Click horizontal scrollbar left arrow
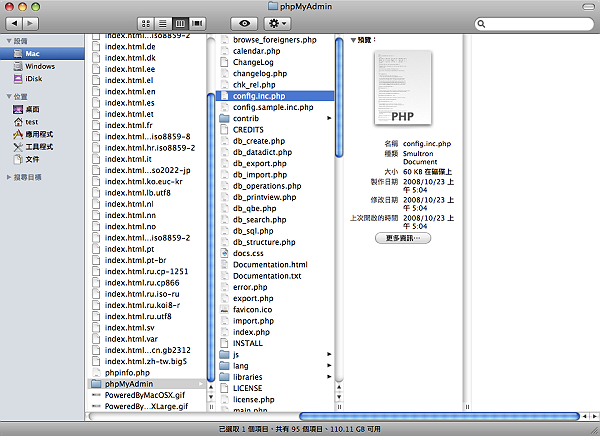The image size is (600, 436). coord(585,416)
